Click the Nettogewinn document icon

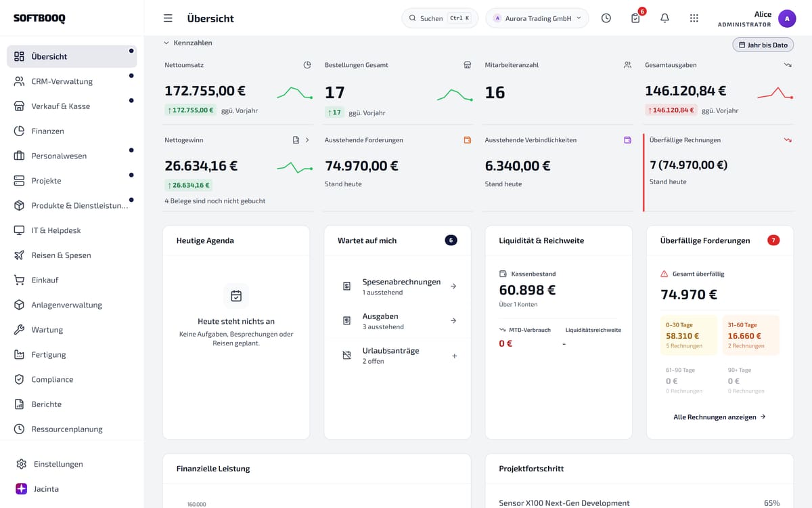pyautogui.click(x=296, y=140)
